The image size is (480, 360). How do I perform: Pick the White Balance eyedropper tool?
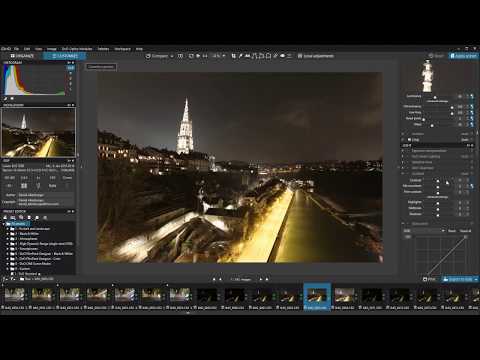tap(241, 56)
